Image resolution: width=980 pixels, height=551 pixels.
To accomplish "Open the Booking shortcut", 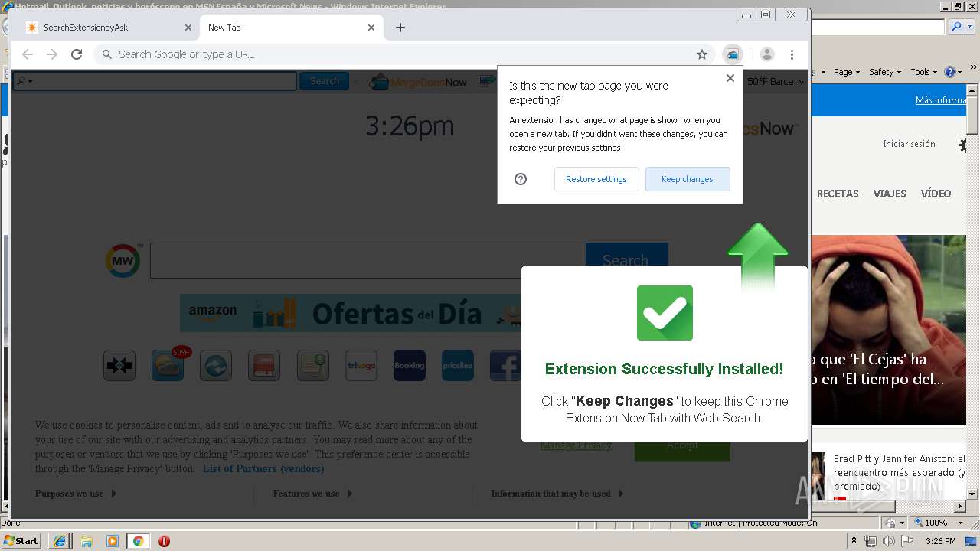I will point(410,366).
